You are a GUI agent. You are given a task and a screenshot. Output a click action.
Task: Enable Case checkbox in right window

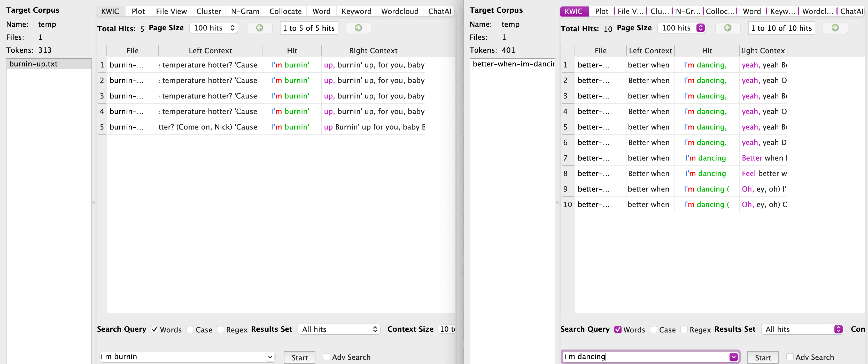click(x=654, y=330)
